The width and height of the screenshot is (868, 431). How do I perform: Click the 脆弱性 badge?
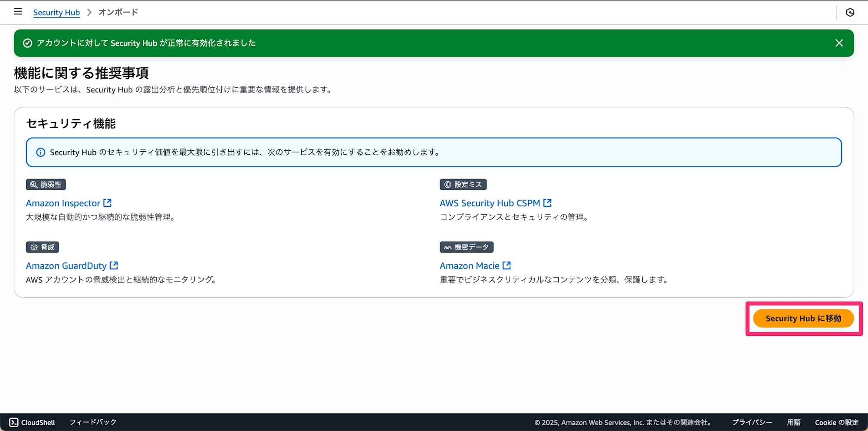pyautogui.click(x=46, y=184)
